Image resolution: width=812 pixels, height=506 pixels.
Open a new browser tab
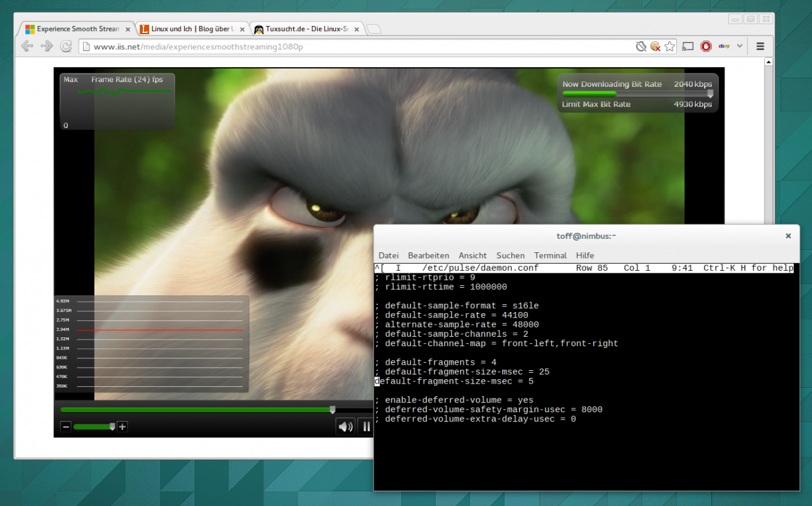coord(374,29)
